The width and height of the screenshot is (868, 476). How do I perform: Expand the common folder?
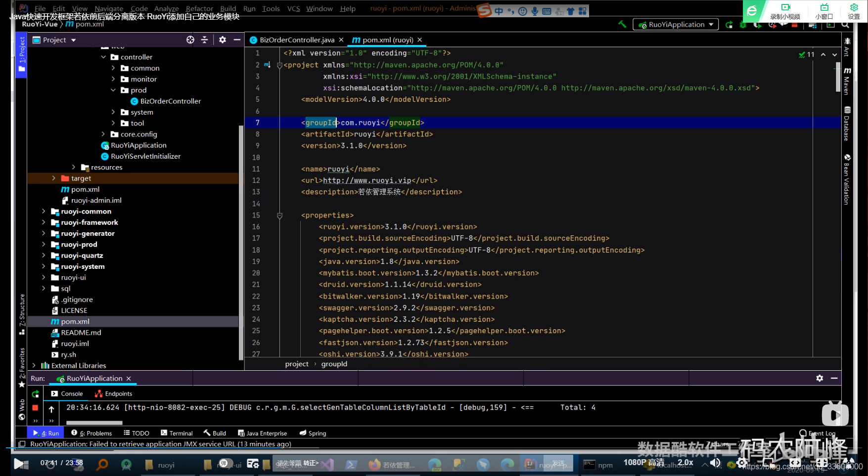click(x=113, y=68)
